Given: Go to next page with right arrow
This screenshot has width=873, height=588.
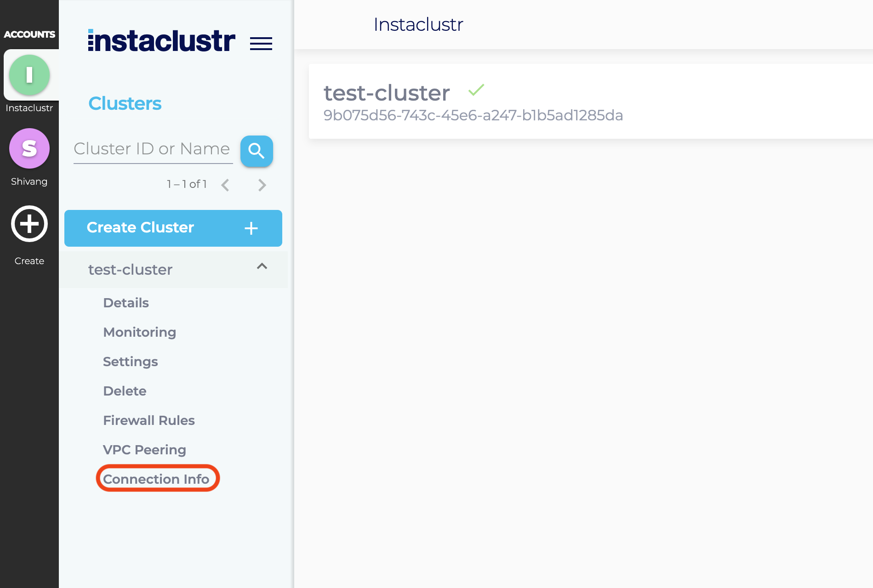Looking at the screenshot, I should pyautogui.click(x=262, y=185).
